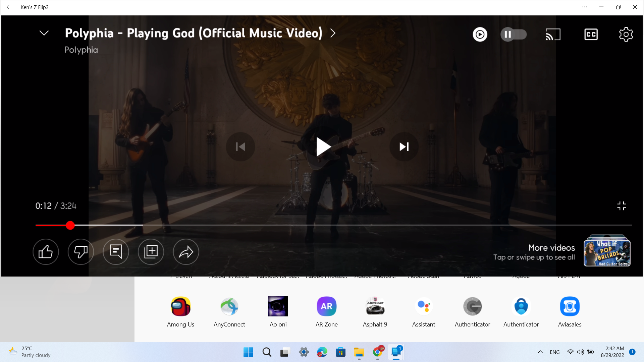
Task: Collapse the video player
Action: 44,33
